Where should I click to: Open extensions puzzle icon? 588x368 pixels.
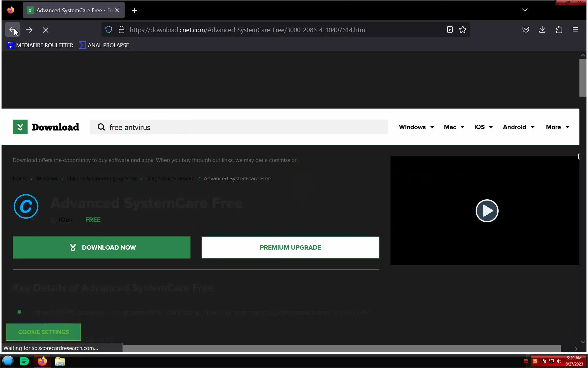click(x=559, y=30)
